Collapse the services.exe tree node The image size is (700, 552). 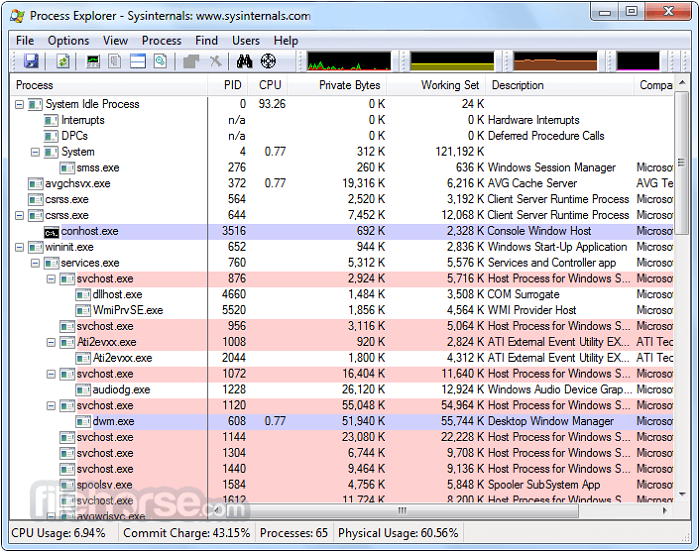coord(36,263)
